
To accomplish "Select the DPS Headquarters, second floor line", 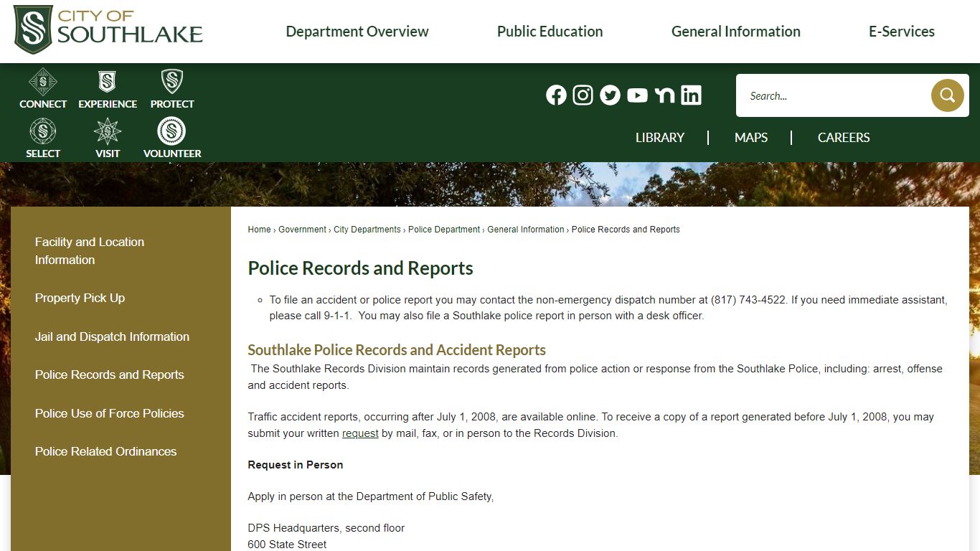I will click(x=326, y=528).
